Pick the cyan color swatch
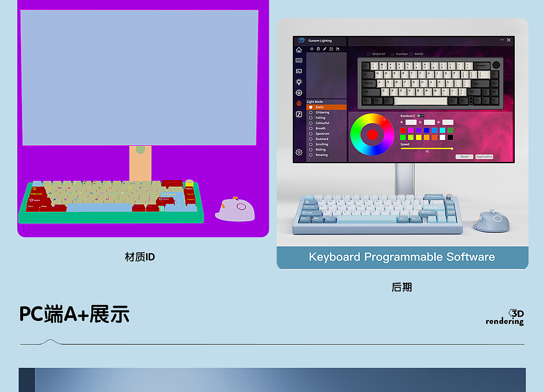The image size is (544, 392). (442, 130)
